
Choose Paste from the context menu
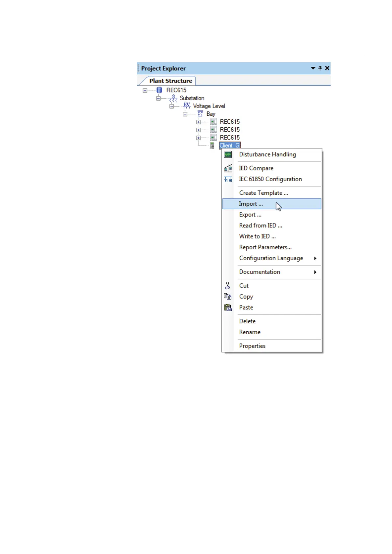pos(272,308)
